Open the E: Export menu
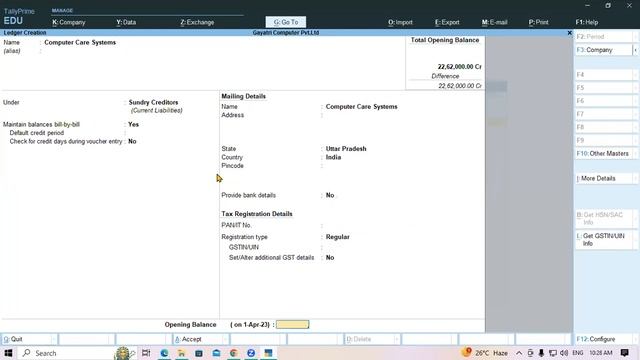 [447, 22]
